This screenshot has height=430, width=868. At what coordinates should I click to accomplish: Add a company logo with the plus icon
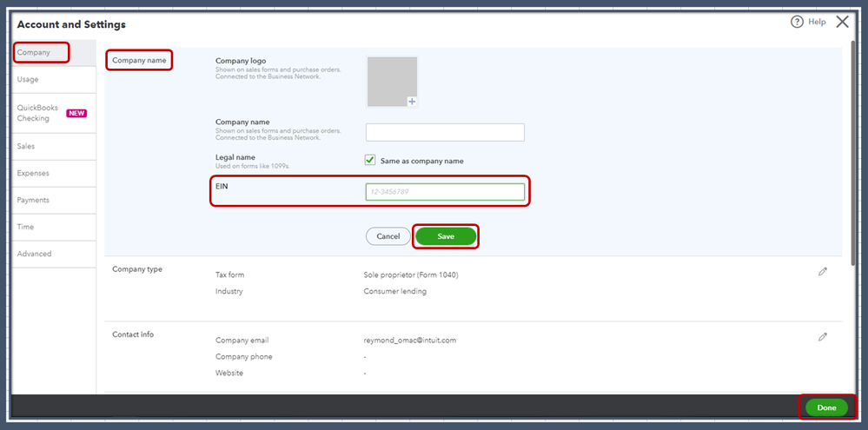click(412, 102)
